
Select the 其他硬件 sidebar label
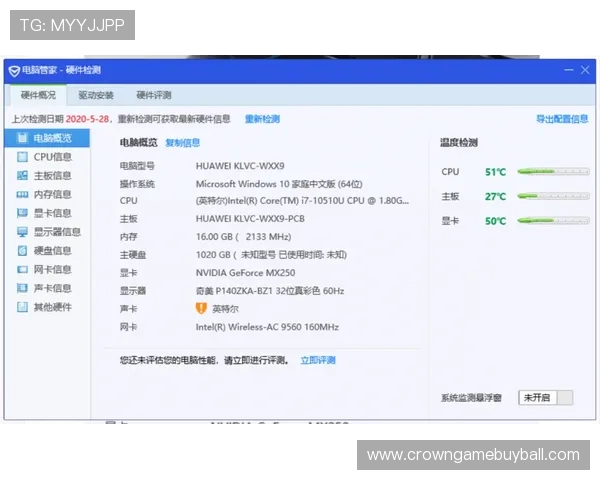click(x=53, y=307)
